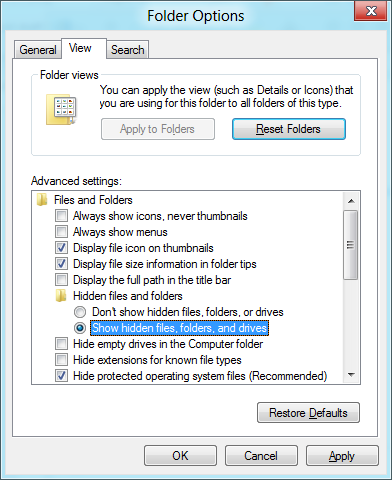Click the Files and Folders folder icon

click(x=42, y=200)
